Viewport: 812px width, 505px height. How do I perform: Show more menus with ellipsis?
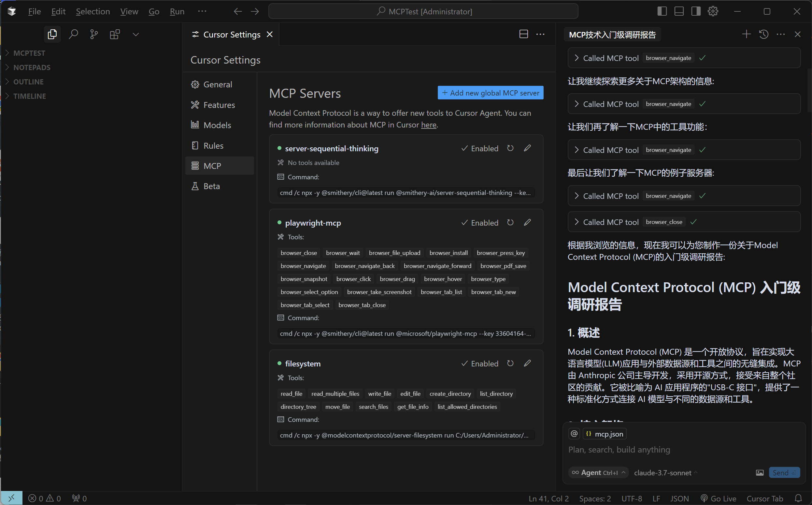tap(202, 11)
